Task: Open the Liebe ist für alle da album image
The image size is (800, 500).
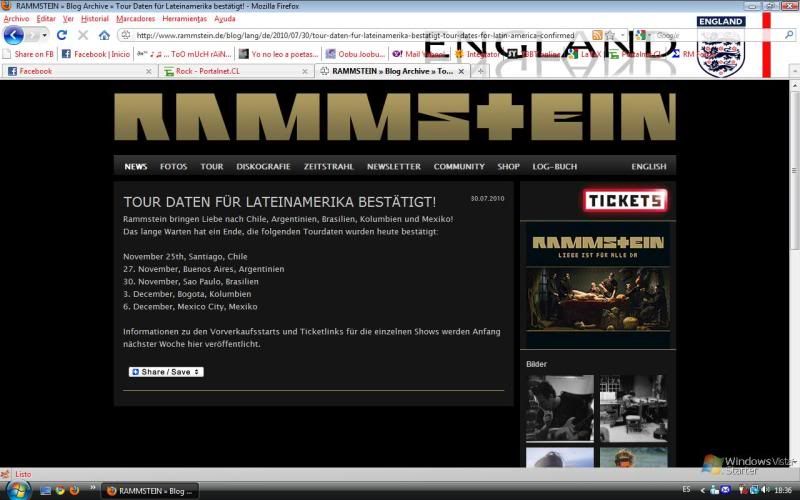Action: click(x=598, y=284)
